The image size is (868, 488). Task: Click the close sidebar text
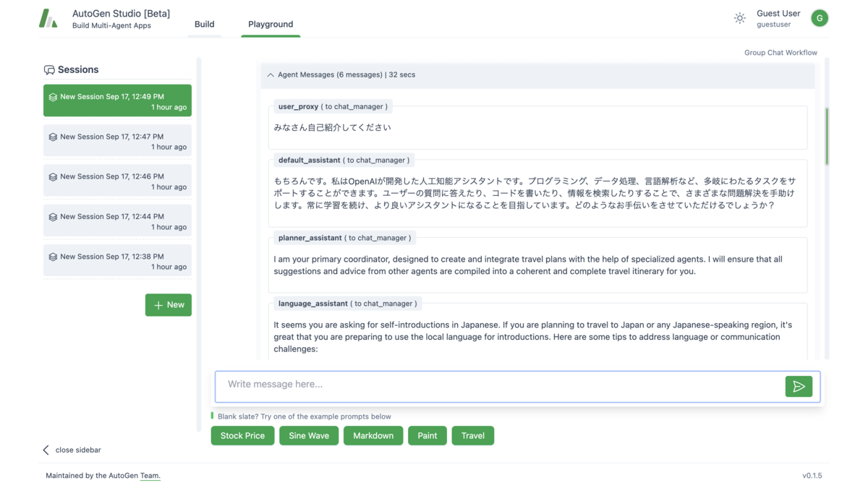(x=78, y=450)
